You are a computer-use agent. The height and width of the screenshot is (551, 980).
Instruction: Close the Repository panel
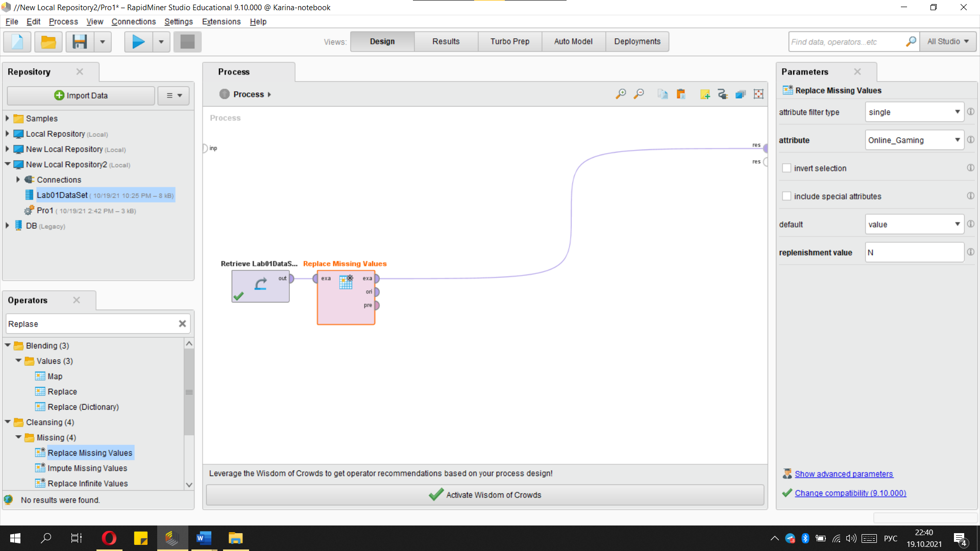[80, 71]
